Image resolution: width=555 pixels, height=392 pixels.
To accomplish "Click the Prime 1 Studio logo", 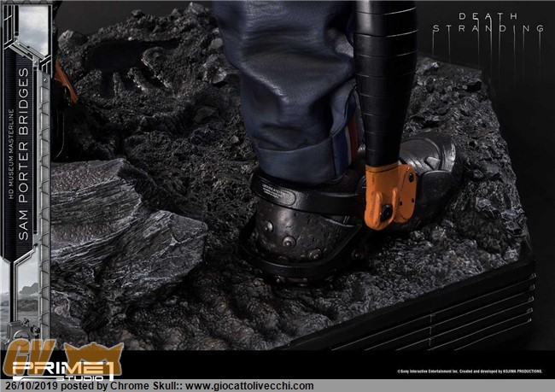I will (x=64, y=371).
